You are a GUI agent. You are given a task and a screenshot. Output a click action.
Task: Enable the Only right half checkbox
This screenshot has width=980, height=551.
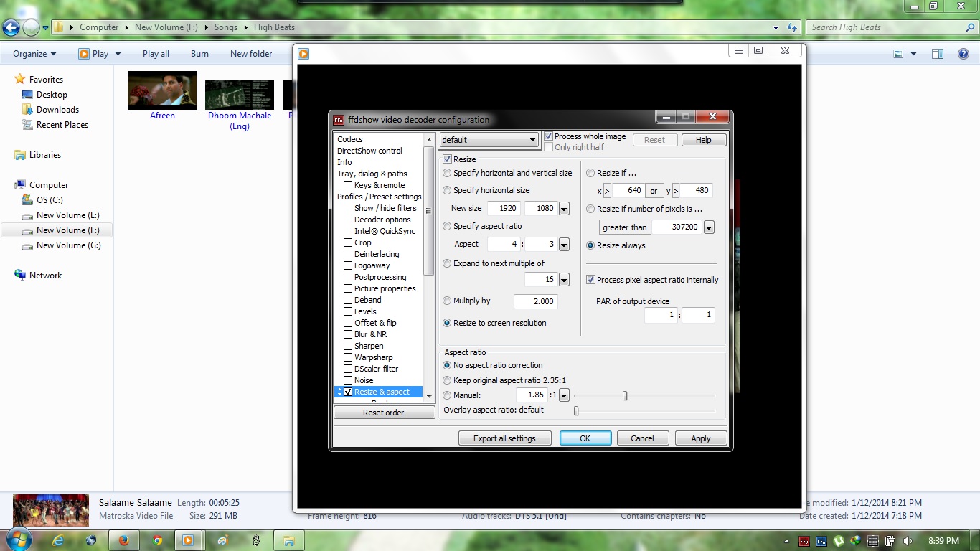(549, 146)
